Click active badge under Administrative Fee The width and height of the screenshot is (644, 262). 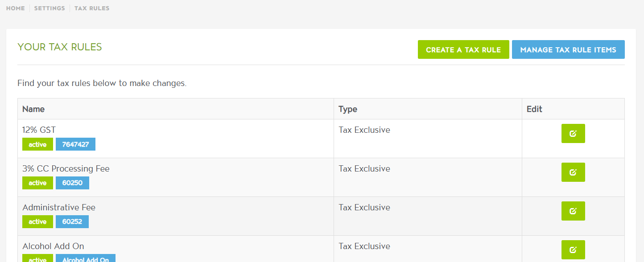coord(37,222)
